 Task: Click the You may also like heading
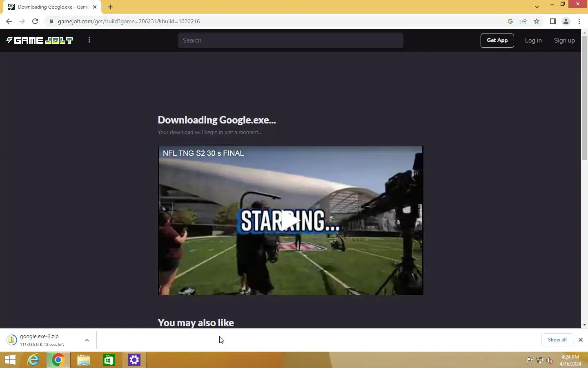tap(196, 323)
